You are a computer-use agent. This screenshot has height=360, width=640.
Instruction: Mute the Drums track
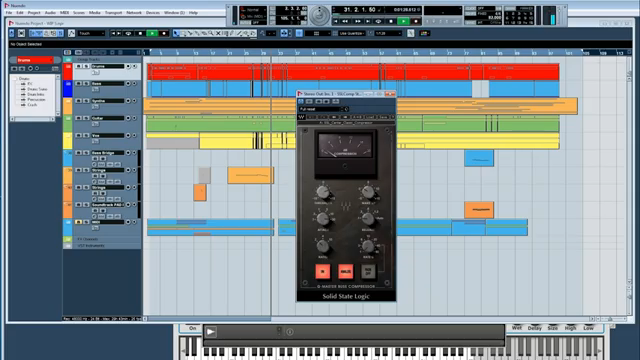point(78,66)
